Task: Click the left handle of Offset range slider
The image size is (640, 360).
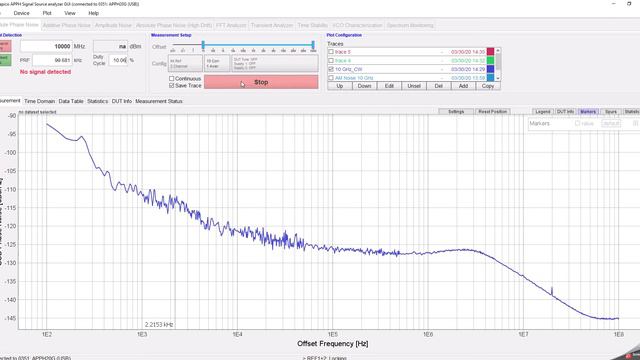Action: point(203,45)
